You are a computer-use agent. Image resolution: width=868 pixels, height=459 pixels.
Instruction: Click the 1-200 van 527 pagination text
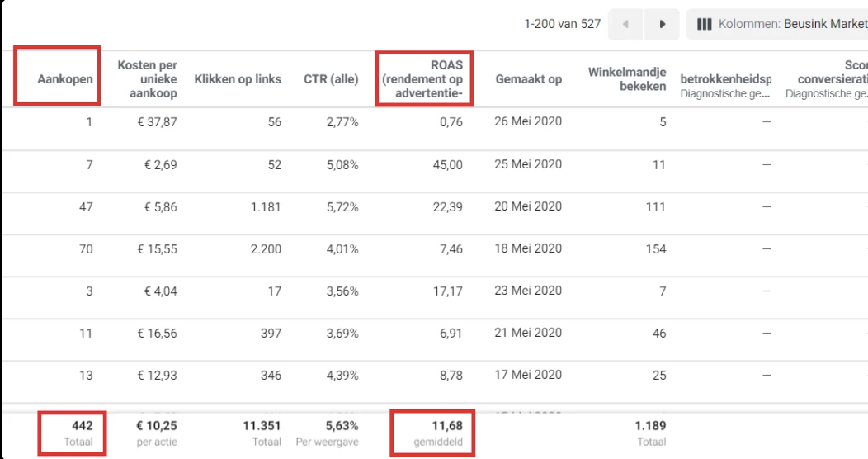563,24
